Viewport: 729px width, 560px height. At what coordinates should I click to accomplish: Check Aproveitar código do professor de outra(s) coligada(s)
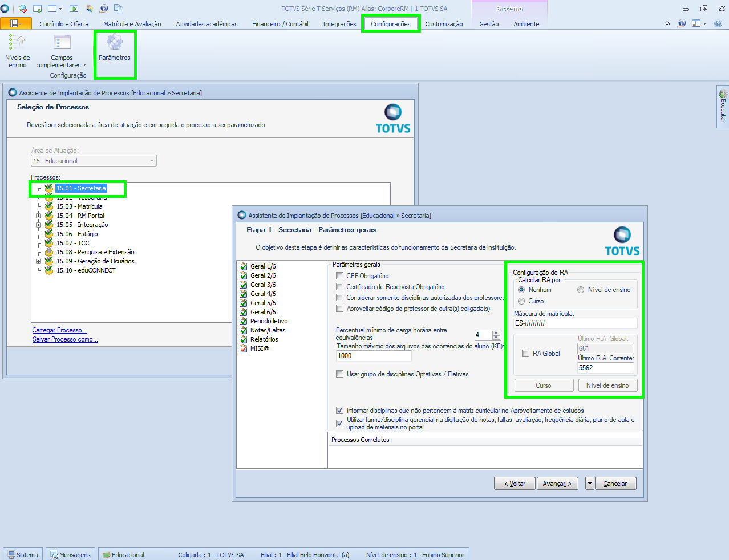coord(340,309)
